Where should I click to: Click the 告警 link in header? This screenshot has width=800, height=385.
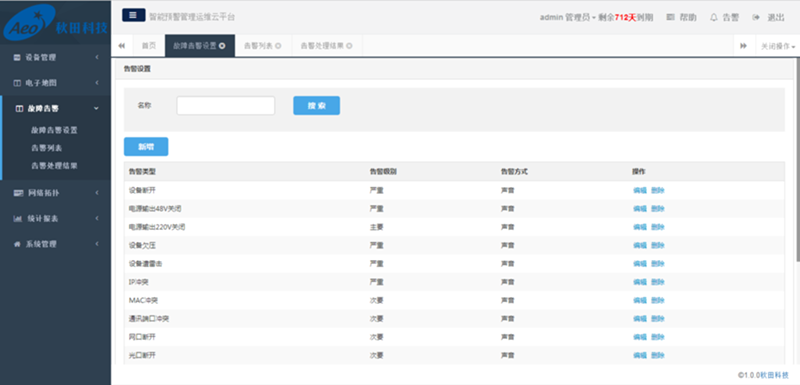[x=731, y=17]
